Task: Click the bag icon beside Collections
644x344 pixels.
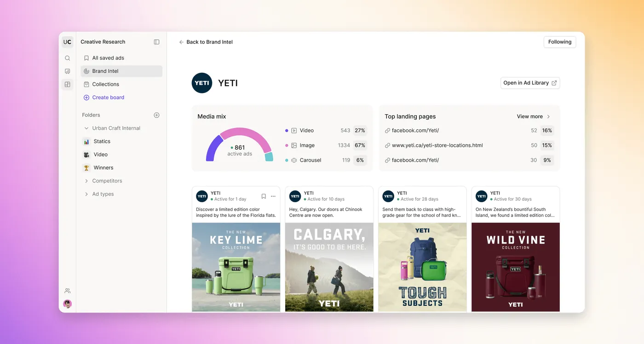Action: (86, 84)
